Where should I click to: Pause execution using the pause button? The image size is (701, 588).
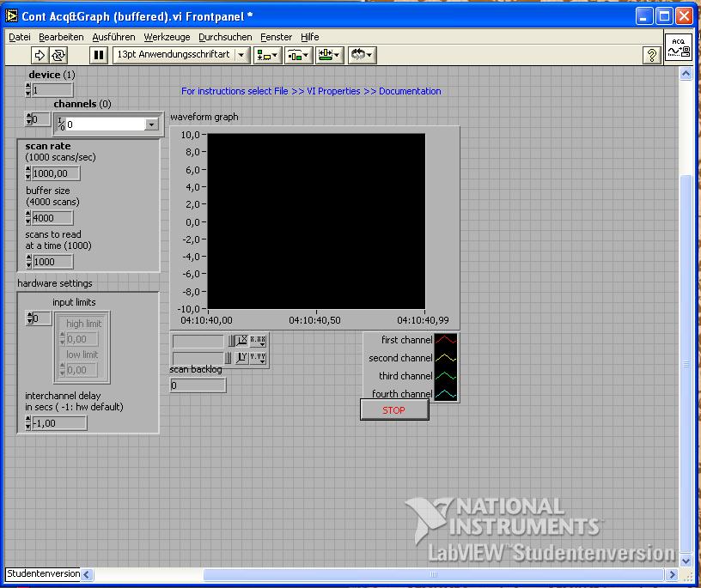98,56
